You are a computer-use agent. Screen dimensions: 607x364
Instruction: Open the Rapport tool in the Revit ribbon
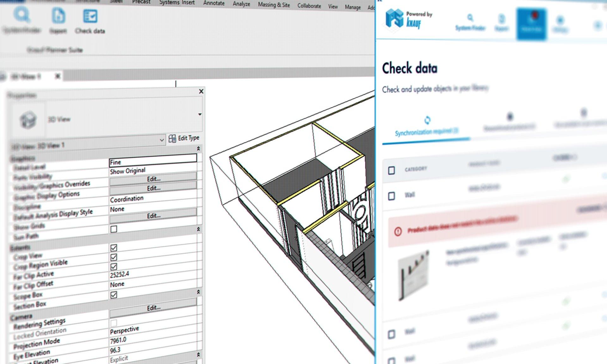tap(58, 16)
